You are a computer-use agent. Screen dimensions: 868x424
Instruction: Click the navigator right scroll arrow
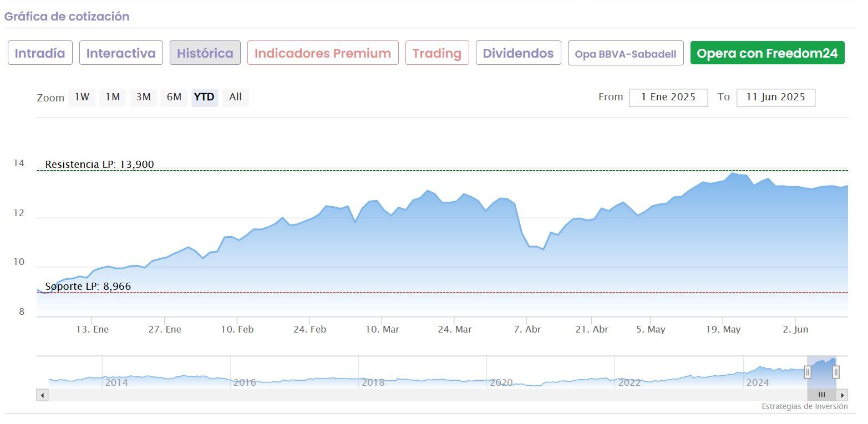tap(842, 395)
